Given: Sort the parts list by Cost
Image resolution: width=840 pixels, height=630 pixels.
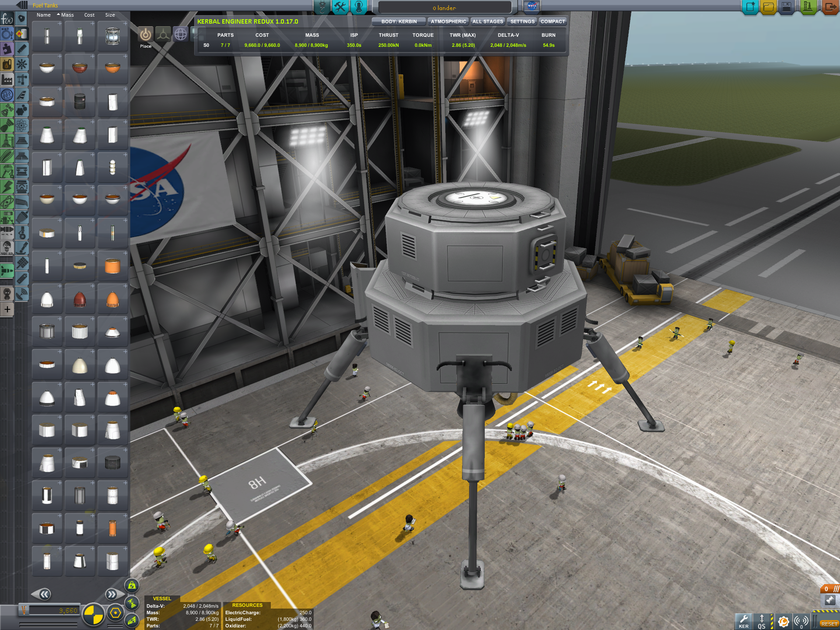Looking at the screenshot, I should [89, 15].
